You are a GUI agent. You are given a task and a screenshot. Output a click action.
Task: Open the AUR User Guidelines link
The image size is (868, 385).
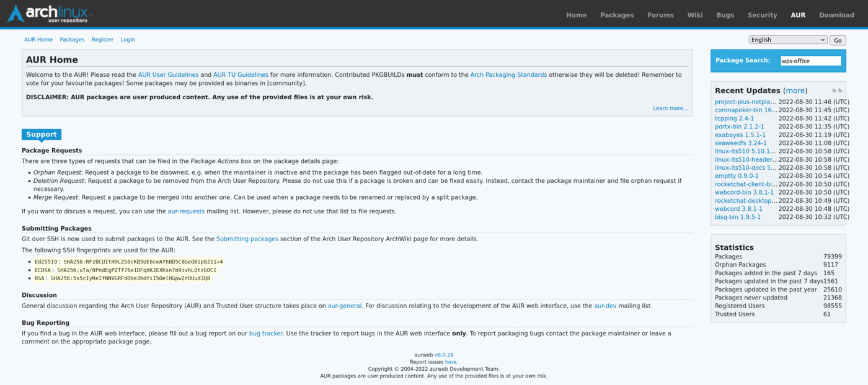click(168, 75)
